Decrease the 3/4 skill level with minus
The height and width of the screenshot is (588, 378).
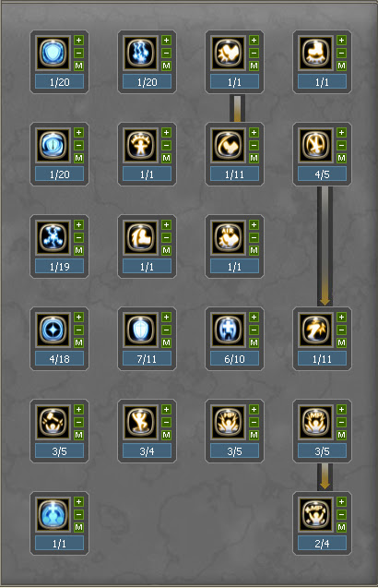pos(166,422)
